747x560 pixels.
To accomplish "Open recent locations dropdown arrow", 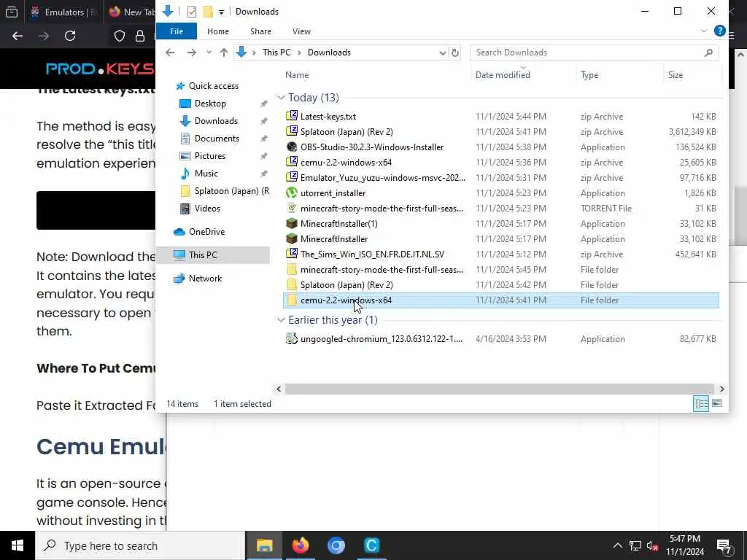I will (x=209, y=52).
